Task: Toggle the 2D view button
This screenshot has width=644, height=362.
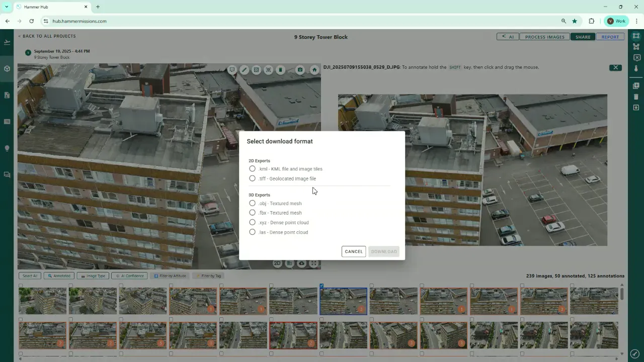Action: pyautogui.click(x=277, y=263)
